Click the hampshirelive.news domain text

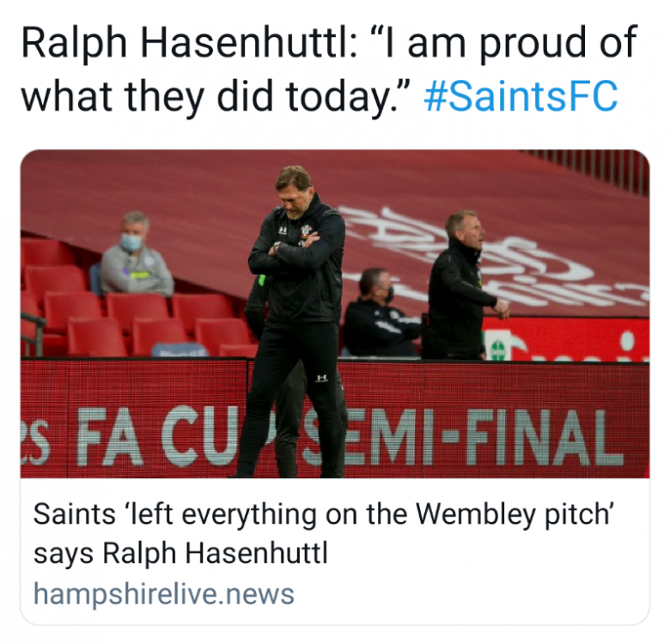pos(163,593)
